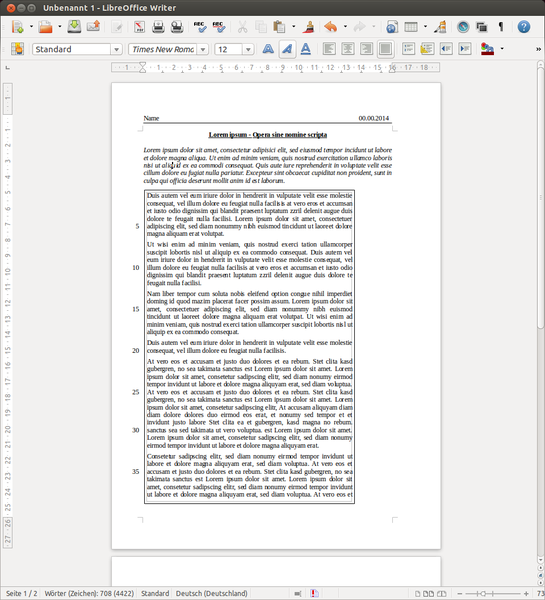Viewport: 545px width, 600px height.
Task: Save the document with the Save icon
Action: click(x=74, y=27)
